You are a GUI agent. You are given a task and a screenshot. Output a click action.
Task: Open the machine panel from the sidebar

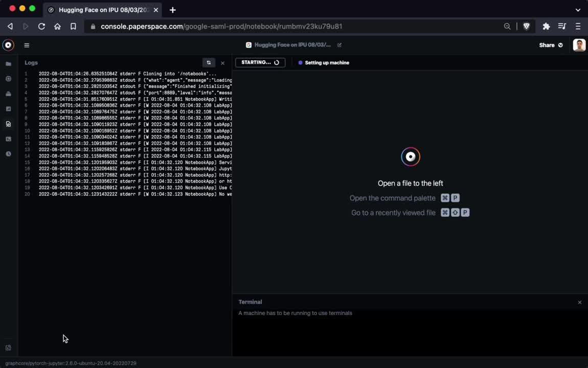coord(8,94)
